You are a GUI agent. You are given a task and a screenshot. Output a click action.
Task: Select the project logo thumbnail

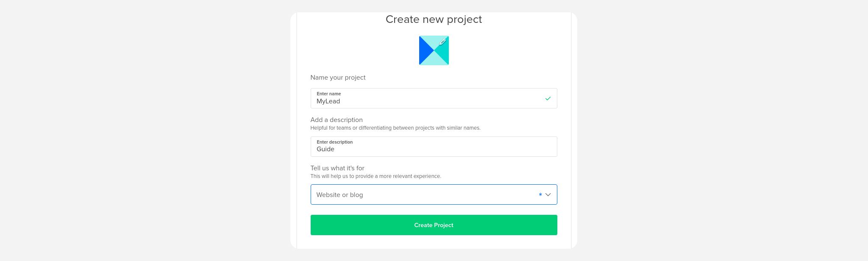click(x=434, y=50)
